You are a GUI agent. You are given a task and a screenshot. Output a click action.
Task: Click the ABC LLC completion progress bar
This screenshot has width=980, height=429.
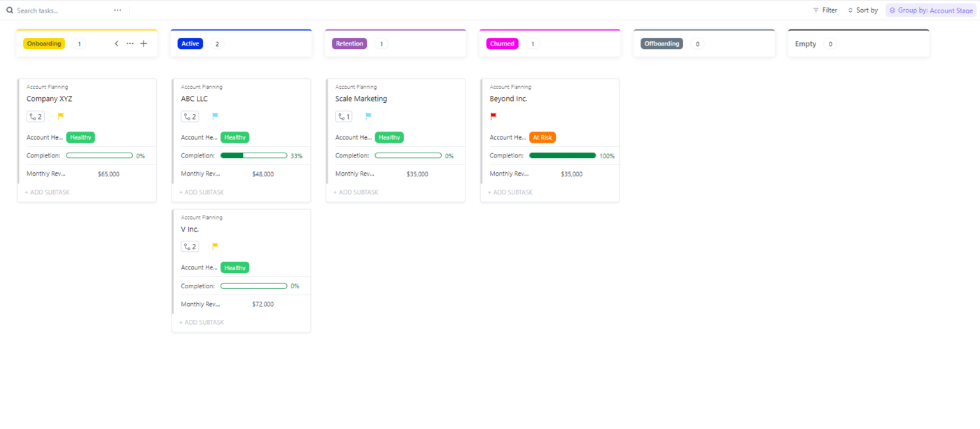click(x=253, y=155)
